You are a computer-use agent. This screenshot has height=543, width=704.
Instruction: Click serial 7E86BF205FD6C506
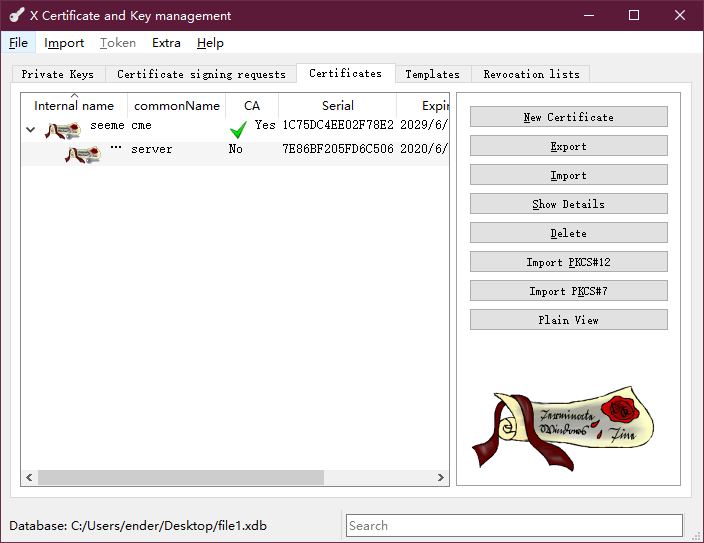(x=338, y=149)
